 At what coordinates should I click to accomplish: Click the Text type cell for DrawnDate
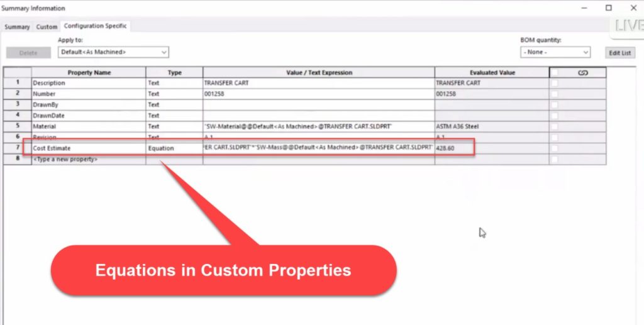click(x=174, y=116)
